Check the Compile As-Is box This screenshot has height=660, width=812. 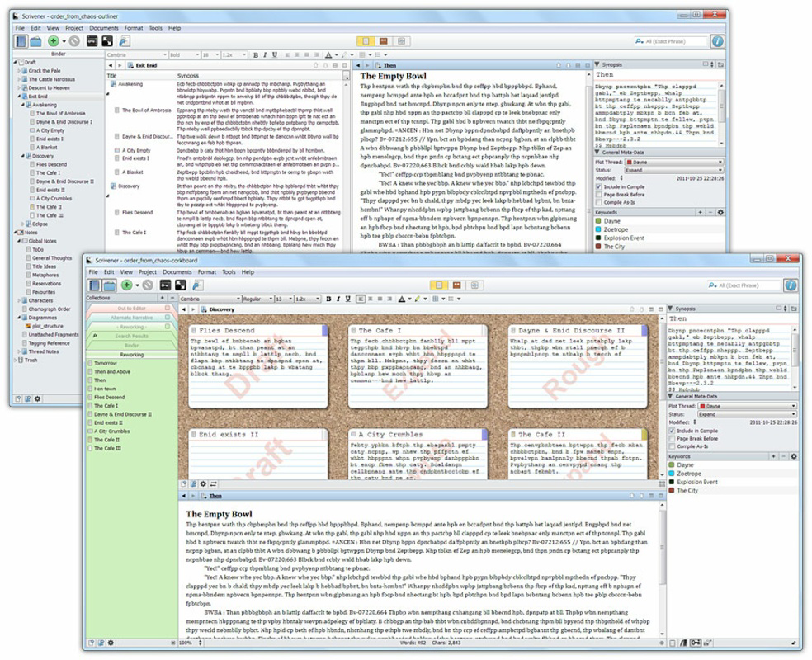[x=673, y=445]
